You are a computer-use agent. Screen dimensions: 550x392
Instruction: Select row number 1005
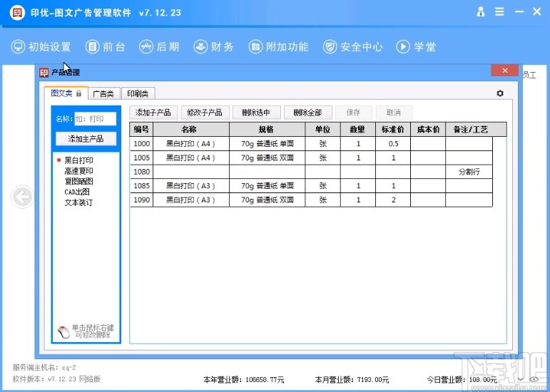pos(142,158)
